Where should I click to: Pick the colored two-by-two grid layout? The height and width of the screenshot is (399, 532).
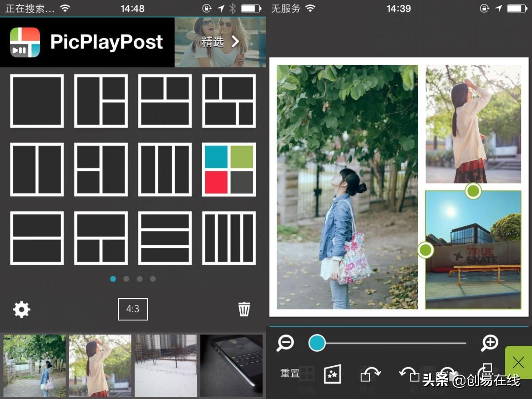click(229, 169)
